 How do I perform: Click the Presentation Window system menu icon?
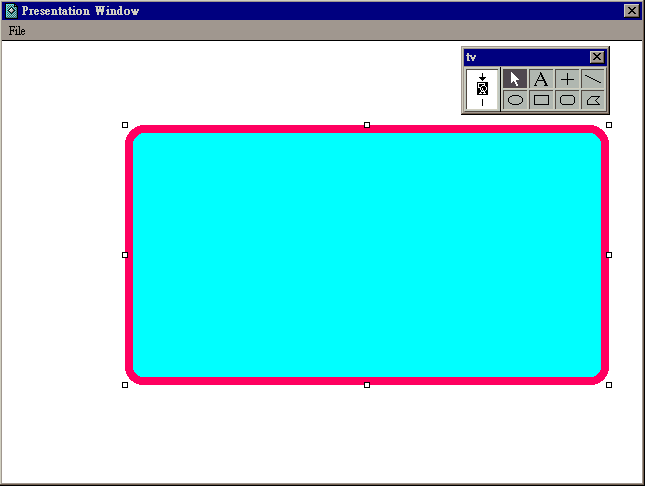point(11,11)
